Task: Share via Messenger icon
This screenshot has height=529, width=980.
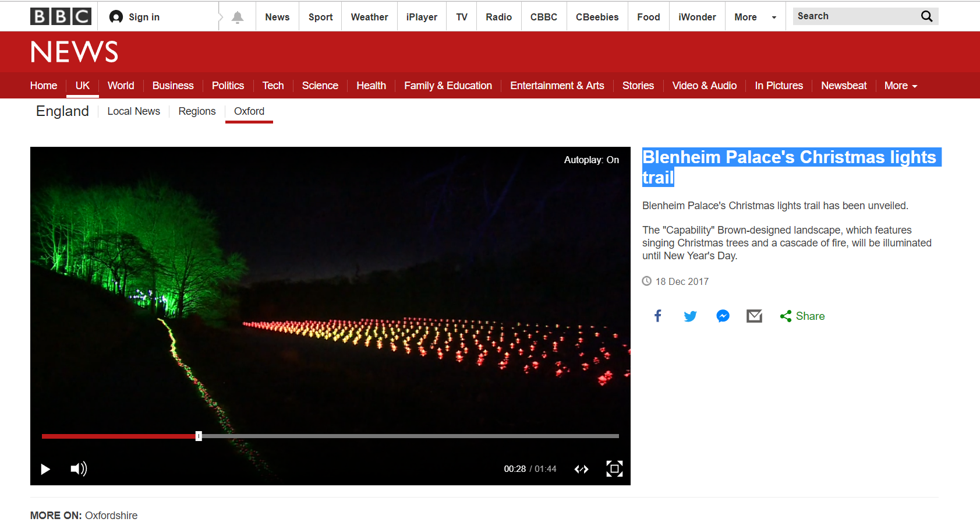Action: click(x=723, y=316)
